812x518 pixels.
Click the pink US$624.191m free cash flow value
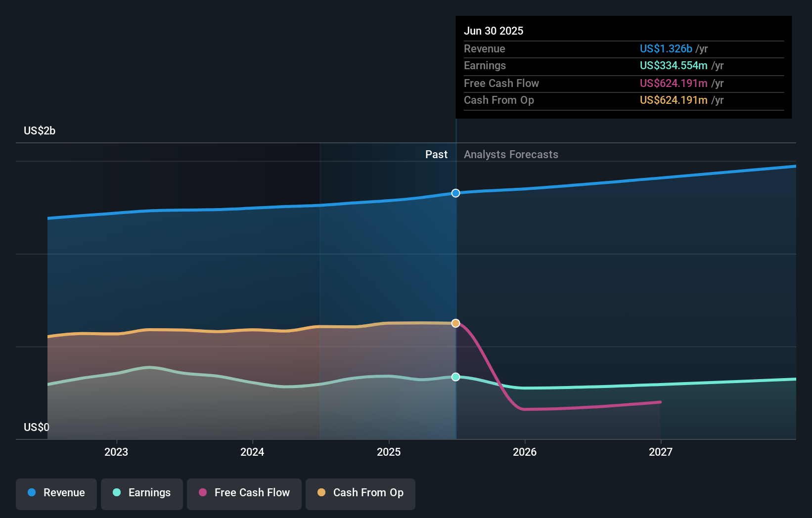674,83
